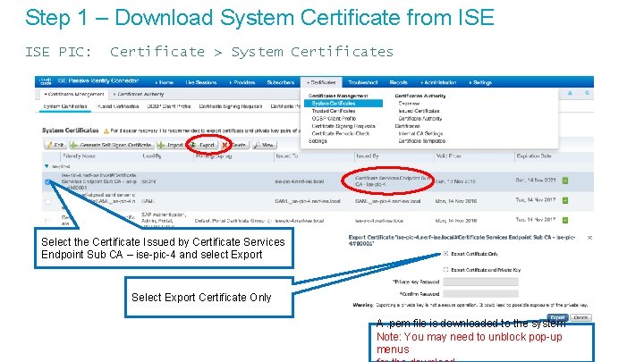Switch to Trusted Certificates tab
The width and height of the screenshot is (644, 362).
point(117,106)
